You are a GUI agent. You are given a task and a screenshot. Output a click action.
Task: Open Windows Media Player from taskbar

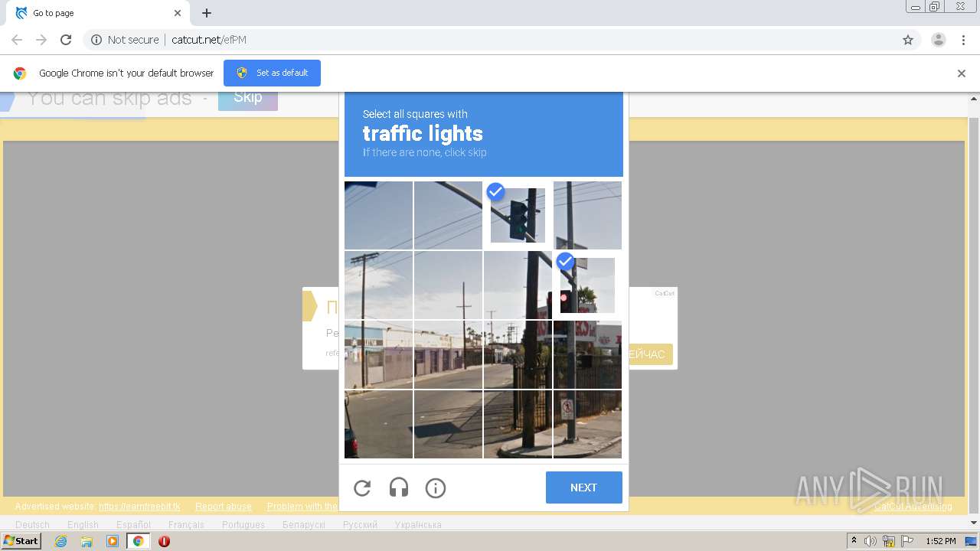[x=113, y=541]
